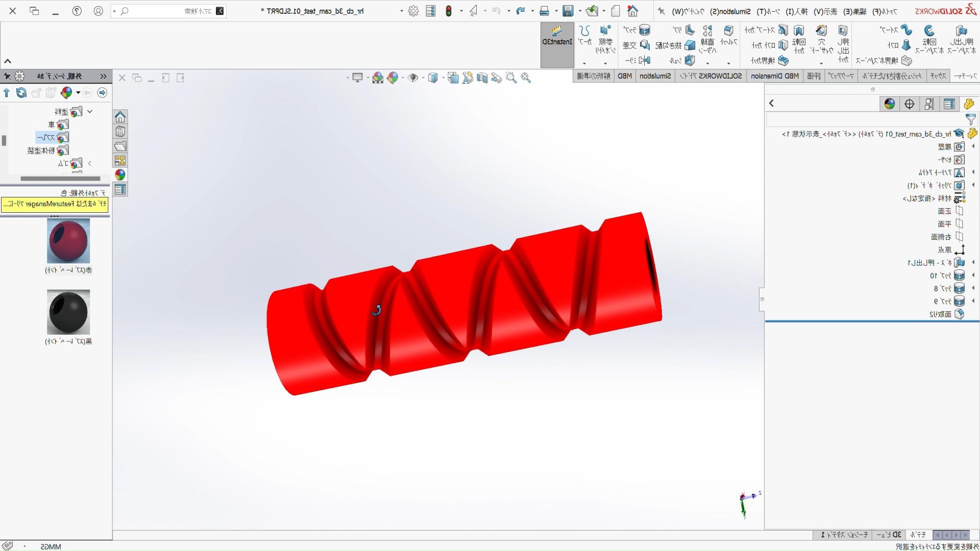Screen dimensions: 980x551
Task: Open the Options gear in title bar
Action: click(413, 11)
